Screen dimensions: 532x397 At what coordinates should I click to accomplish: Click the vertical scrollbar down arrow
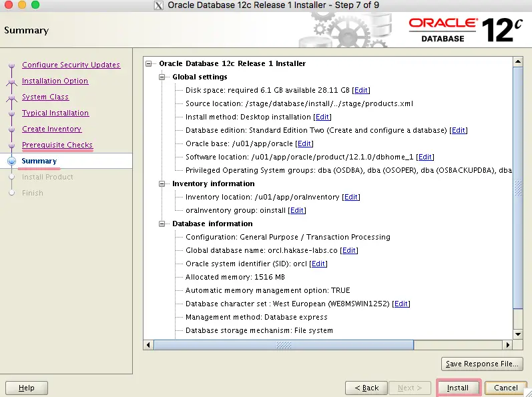[518, 334]
